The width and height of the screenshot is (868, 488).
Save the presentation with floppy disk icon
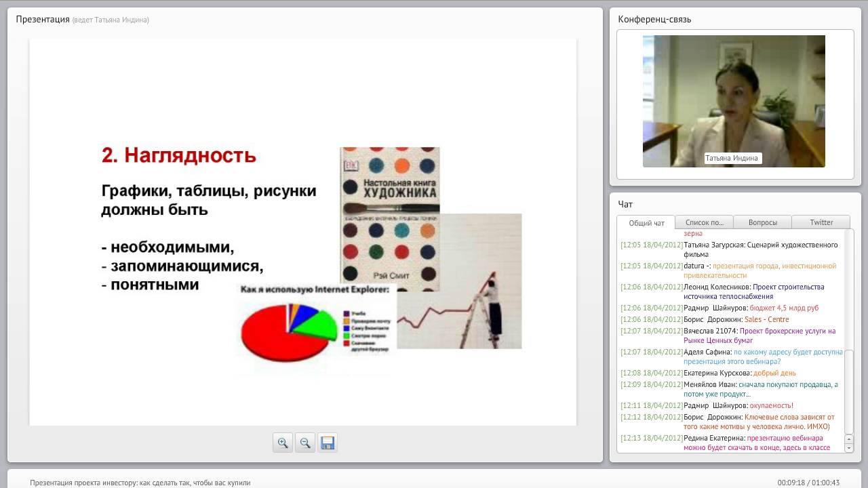pos(328,443)
